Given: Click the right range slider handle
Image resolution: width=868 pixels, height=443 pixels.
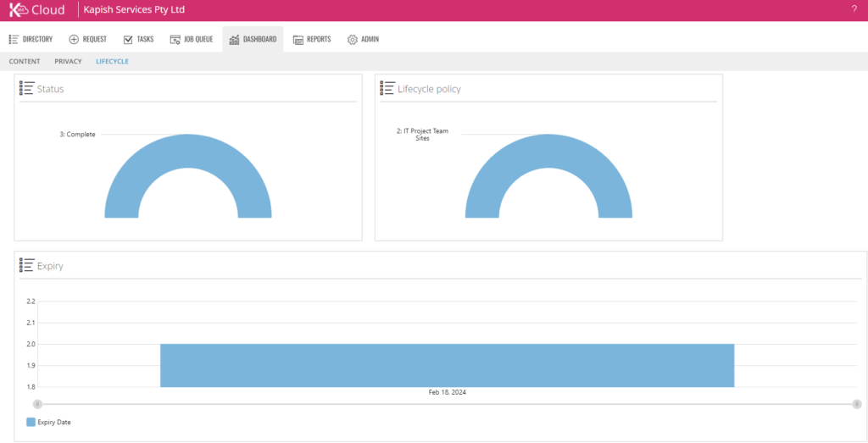Looking at the screenshot, I should point(857,404).
